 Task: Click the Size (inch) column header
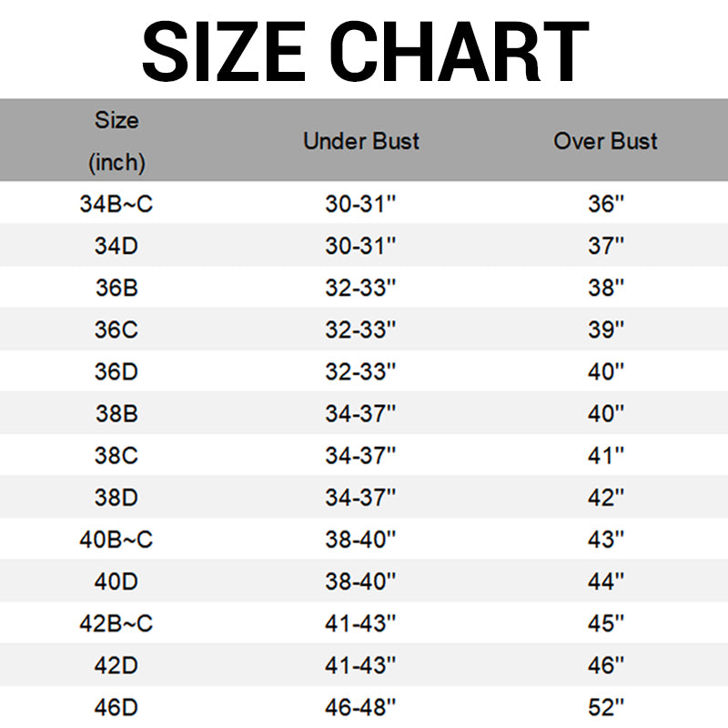(x=116, y=141)
